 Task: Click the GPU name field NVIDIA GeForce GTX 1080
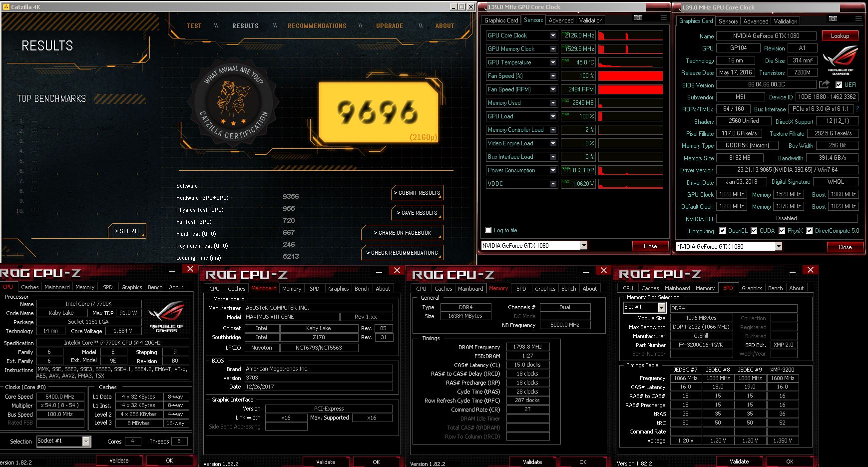766,36
